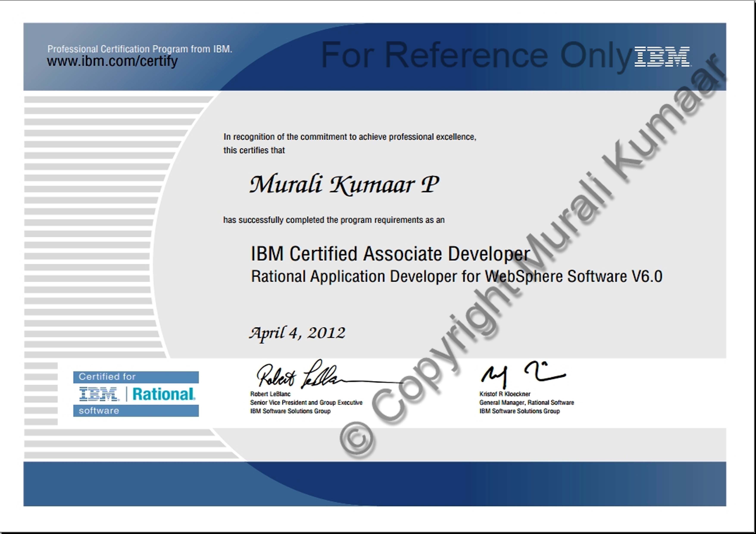Click the 'software' label in badge
This screenshot has height=534, width=756.
[99, 411]
